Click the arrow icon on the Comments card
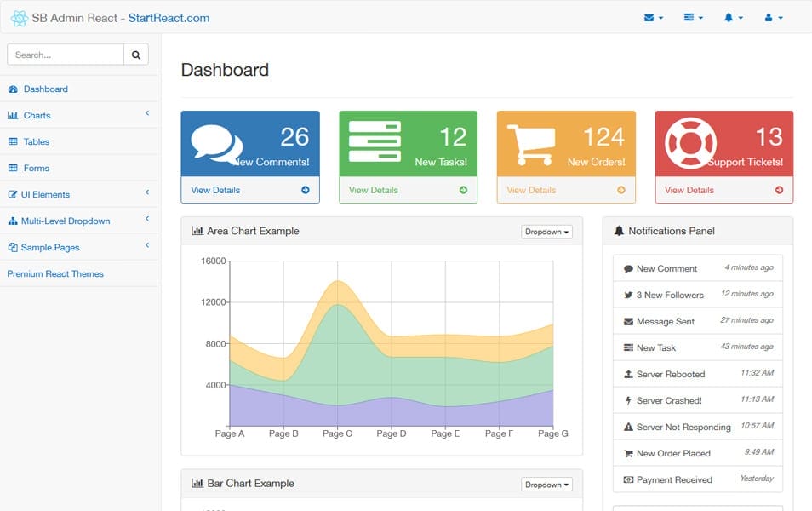Viewport: 812px width, 511px height. (x=305, y=190)
